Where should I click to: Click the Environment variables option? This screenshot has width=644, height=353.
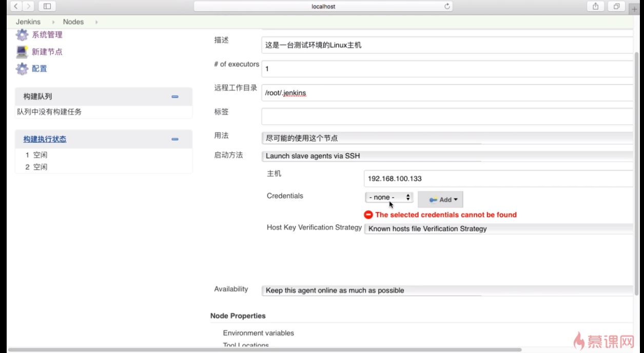tap(258, 333)
